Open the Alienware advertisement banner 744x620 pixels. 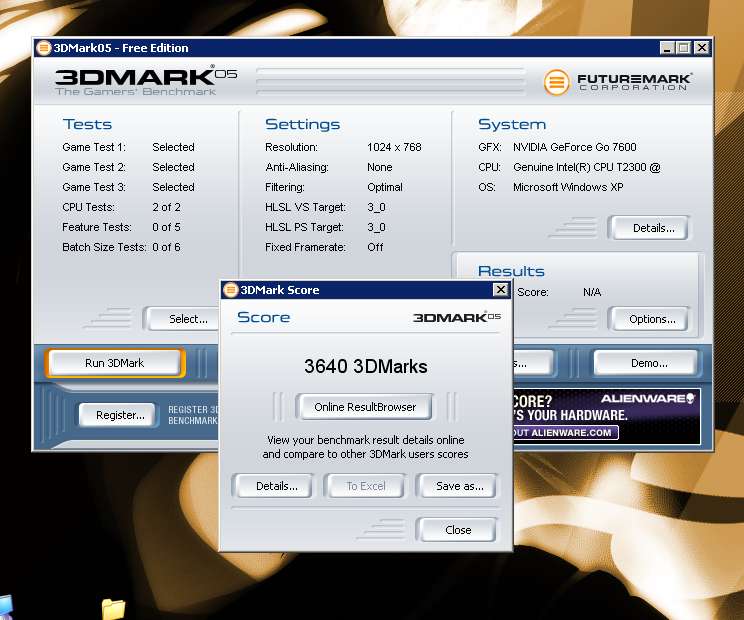(x=606, y=417)
